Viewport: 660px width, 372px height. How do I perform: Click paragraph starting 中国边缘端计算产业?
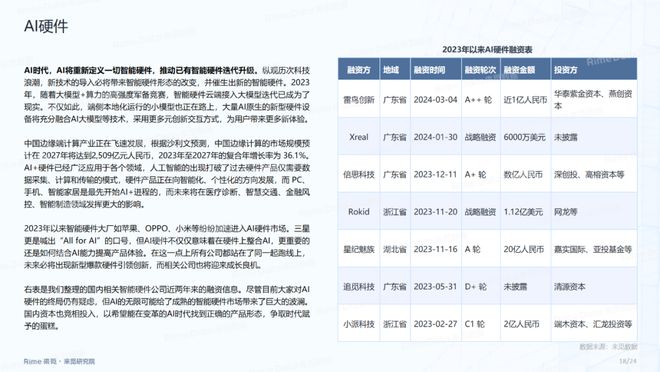167,174
